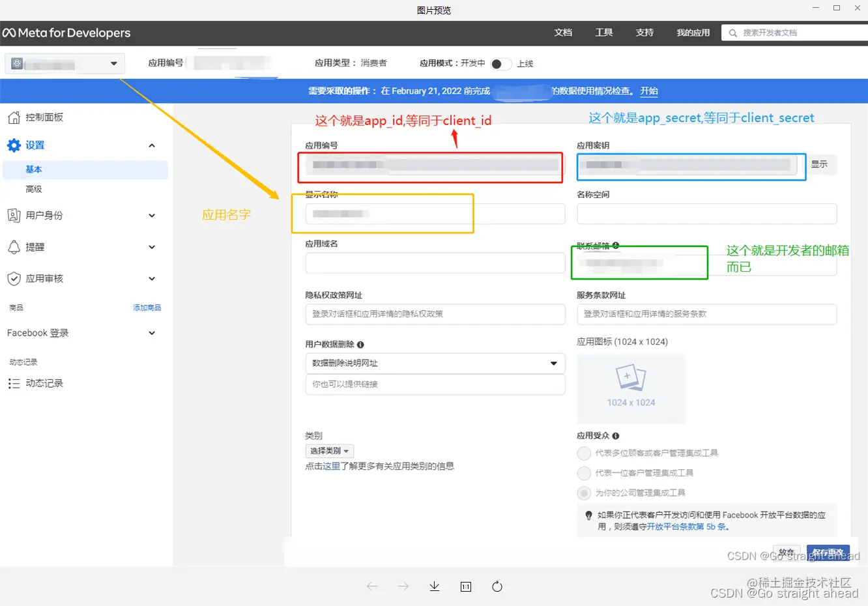The height and width of the screenshot is (606, 868).
Task: Open the 选择类别 dropdown
Action: click(x=329, y=450)
